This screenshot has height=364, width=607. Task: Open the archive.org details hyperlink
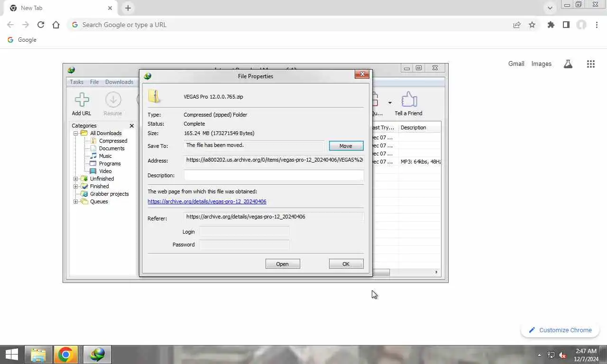(x=207, y=201)
